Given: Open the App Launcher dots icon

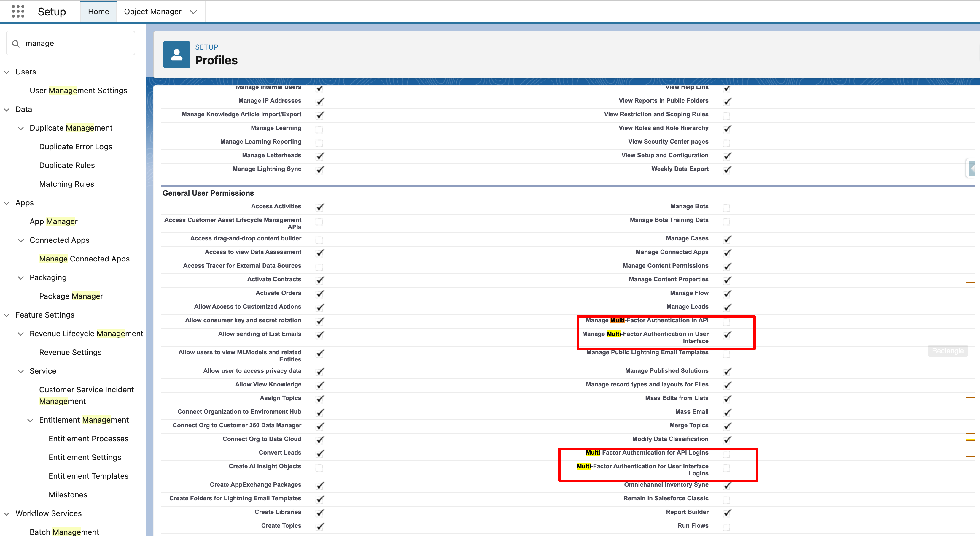Looking at the screenshot, I should coord(18,11).
